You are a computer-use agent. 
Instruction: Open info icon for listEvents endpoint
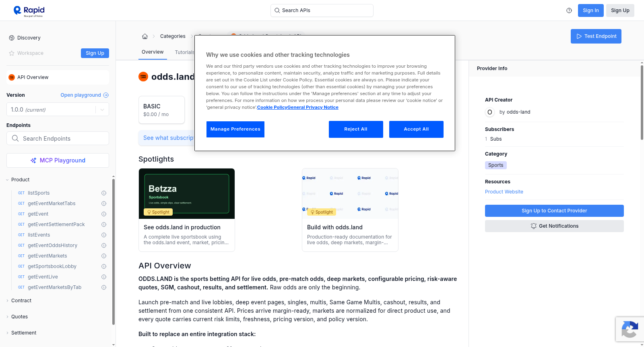point(104,235)
